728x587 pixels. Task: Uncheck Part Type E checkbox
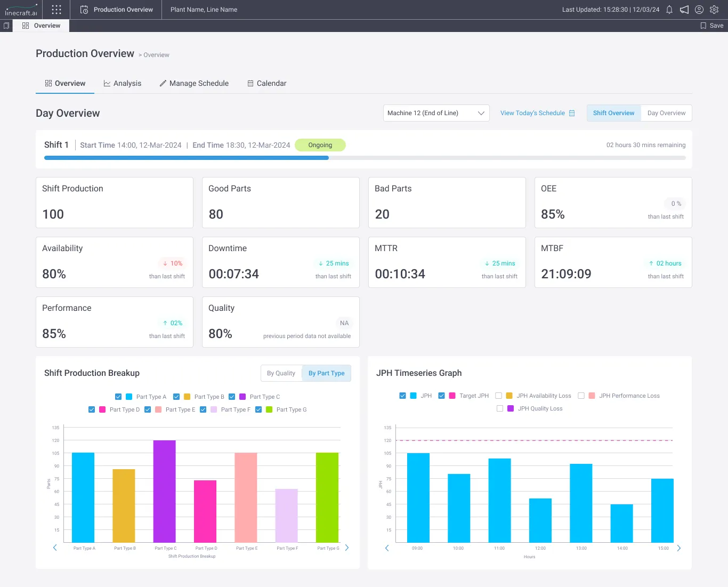(x=148, y=409)
